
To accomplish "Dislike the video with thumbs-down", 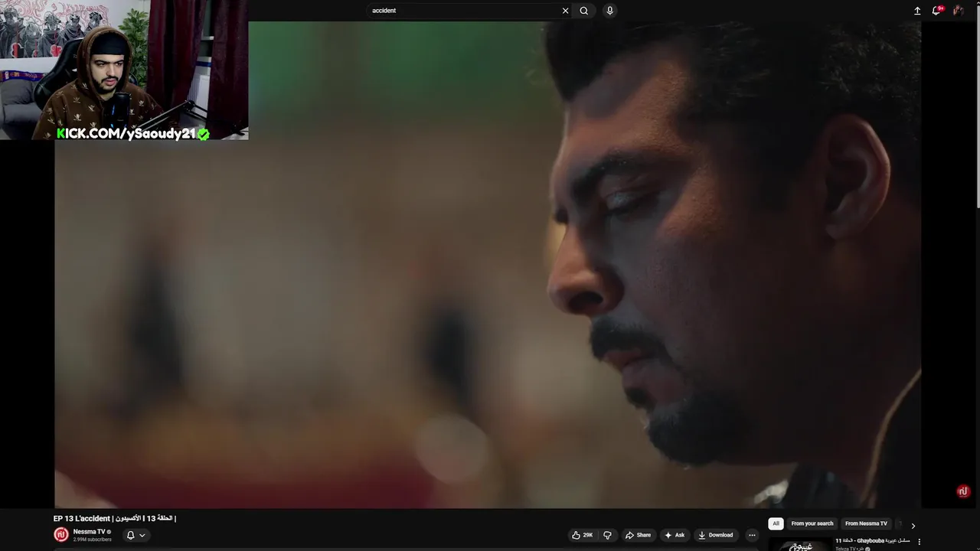I will tap(607, 536).
